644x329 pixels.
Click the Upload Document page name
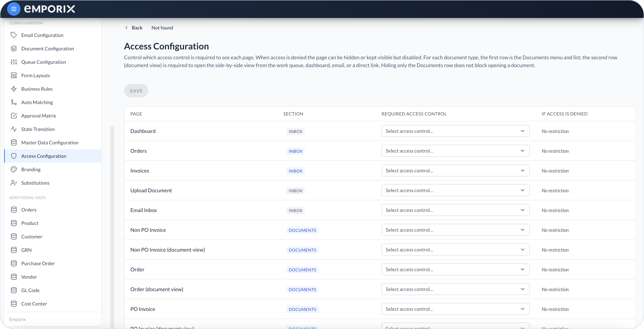click(x=151, y=190)
